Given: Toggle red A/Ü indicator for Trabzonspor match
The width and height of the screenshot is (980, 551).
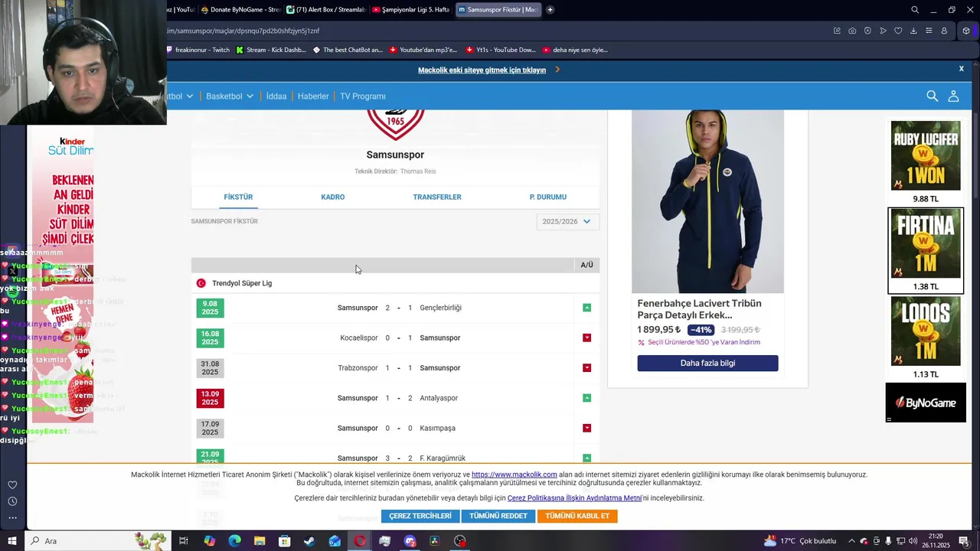Looking at the screenshot, I should [587, 368].
